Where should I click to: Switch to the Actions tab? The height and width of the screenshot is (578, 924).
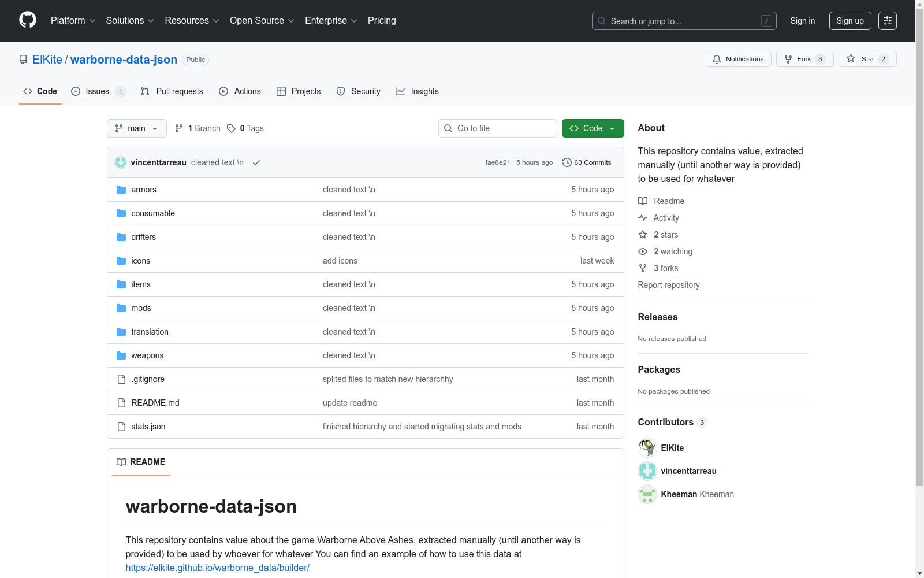(x=240, y=91)
